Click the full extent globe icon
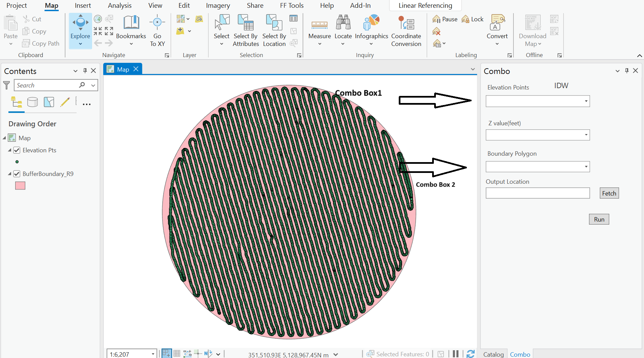The height and width of the screenshot is (358, 644). (x=98, y=19)
